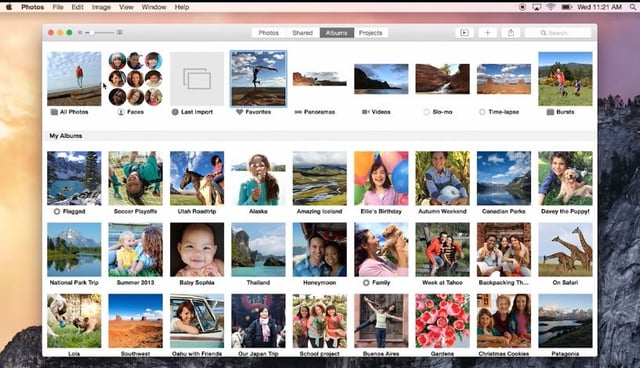Open the Ellie's Birthday album
640x368 pixels.
[x=381, y=178]
